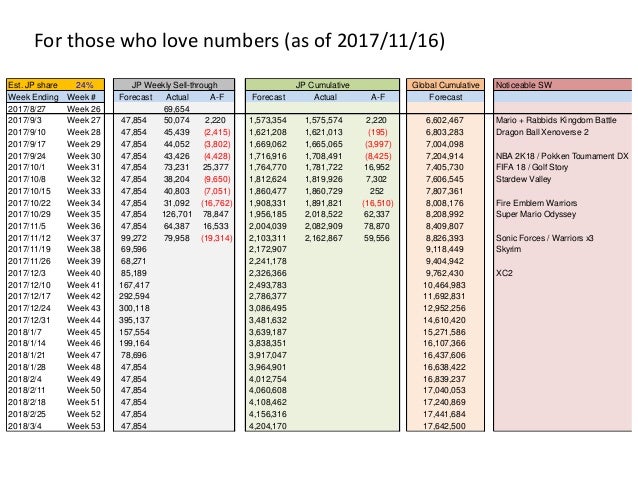Click the date cell 2018/1/28

27,367
